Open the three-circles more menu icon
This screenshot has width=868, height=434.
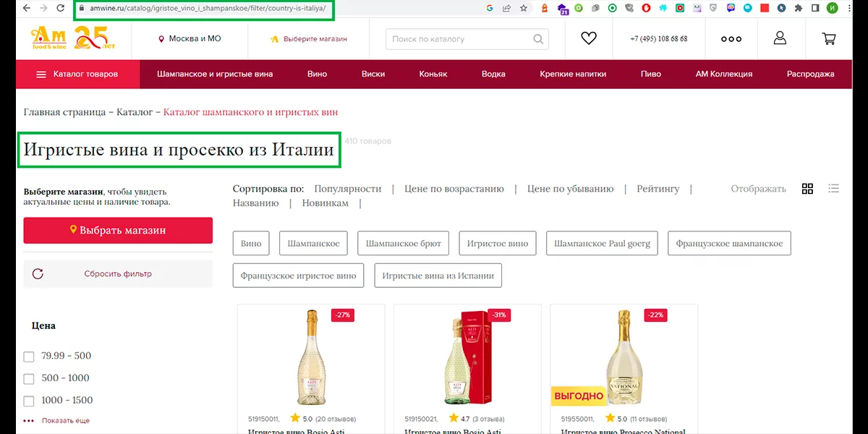[x=731, y=39]
